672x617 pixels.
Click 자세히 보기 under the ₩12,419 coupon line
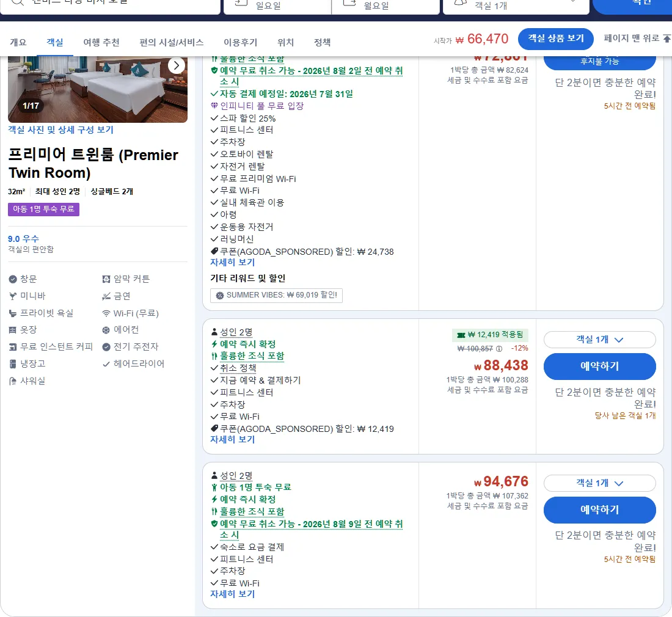click(233, 440)
